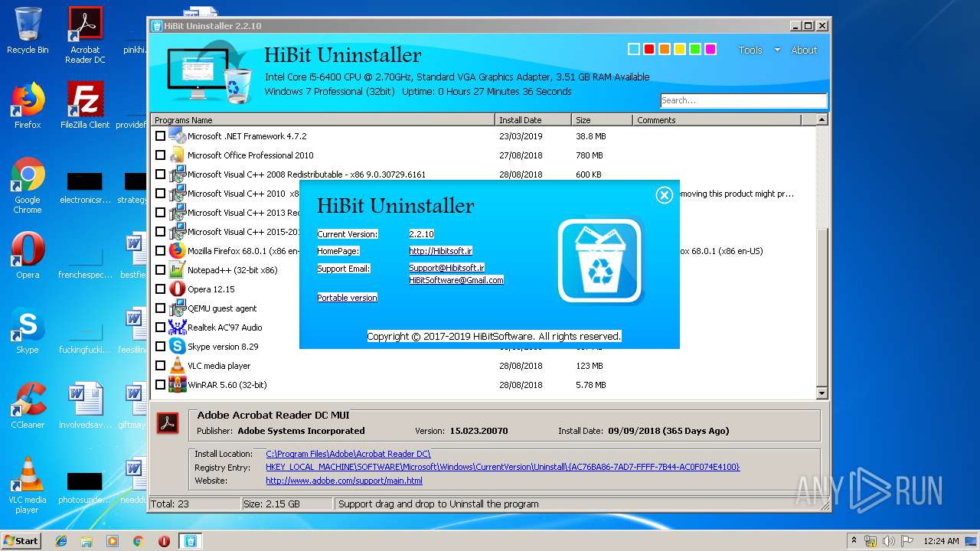Close the HiBit Uninstaller about popup
The image size is (980, 551).
(664, 195)
